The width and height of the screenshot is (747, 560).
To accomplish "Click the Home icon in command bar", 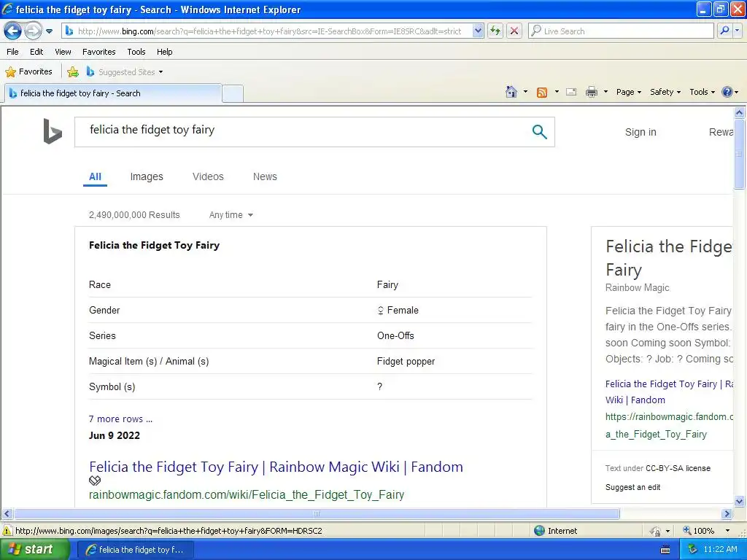I will point(511,92).
